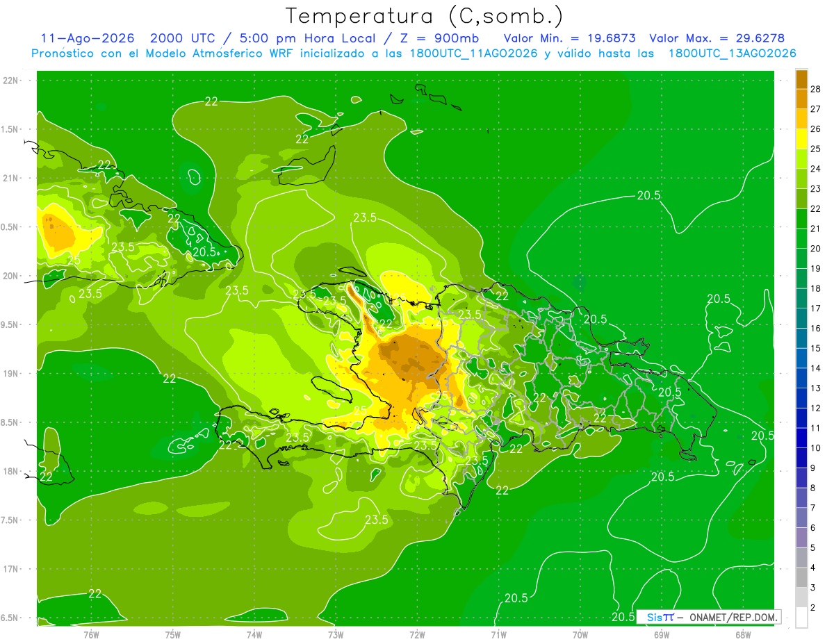Viewport: 834px width, 644px height.
Task: Pick the green swatch between 21 and 22
Action: [801, 218]
